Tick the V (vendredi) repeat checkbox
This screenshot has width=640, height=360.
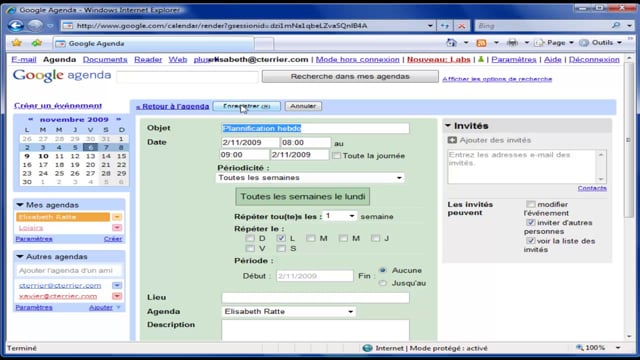(250, 248)
